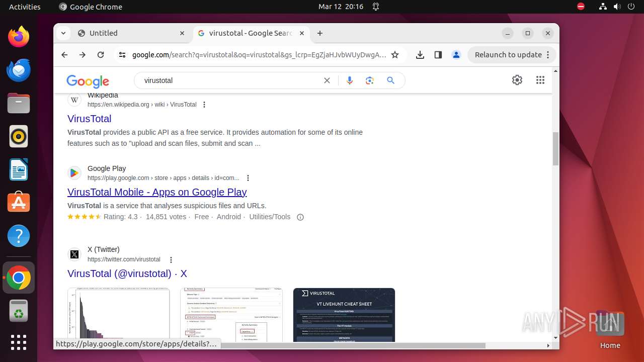This screenshot has width=644, height=362.
Task: Open VirusTotal (@virustotal) X link
Action: (x=127, y=274)
